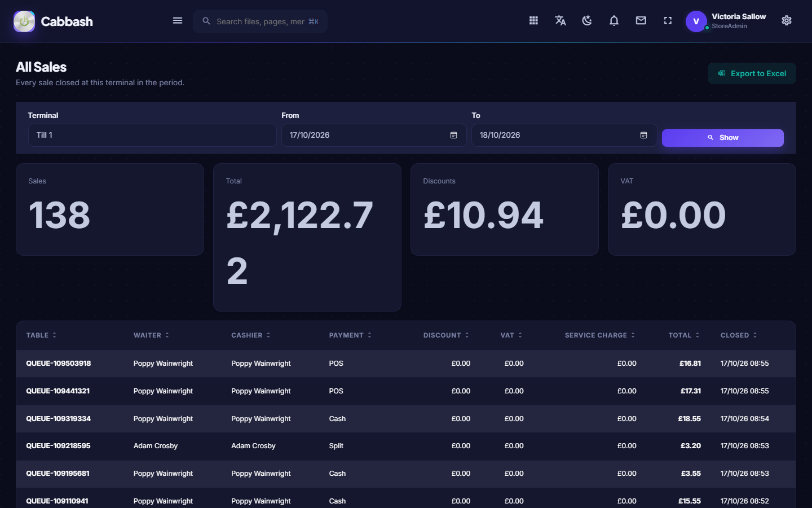The image size is (812, 508).
Task: Toggle fullscreen mode
Action: (668, 21)
